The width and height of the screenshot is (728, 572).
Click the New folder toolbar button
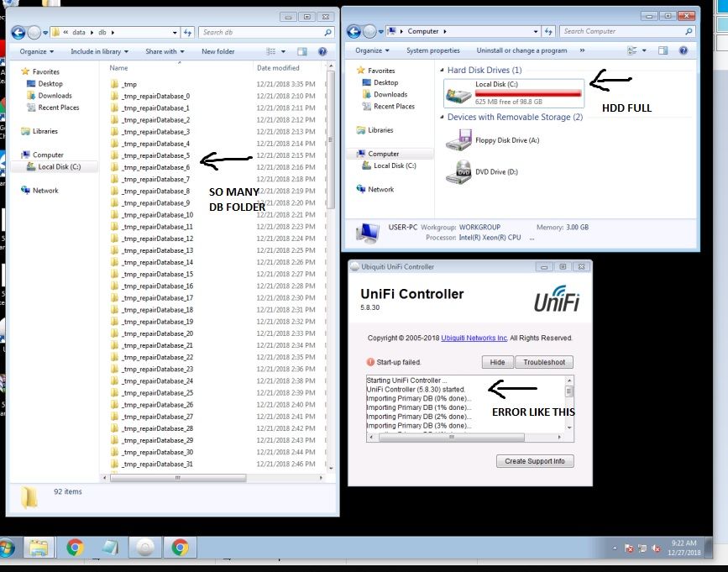coord(218,51)
